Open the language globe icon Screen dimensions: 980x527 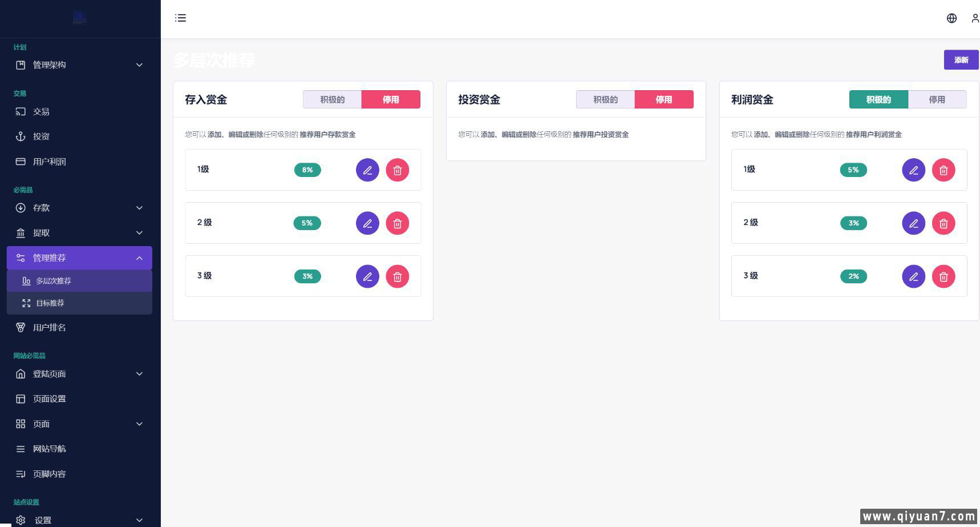(x=951, y=18)
